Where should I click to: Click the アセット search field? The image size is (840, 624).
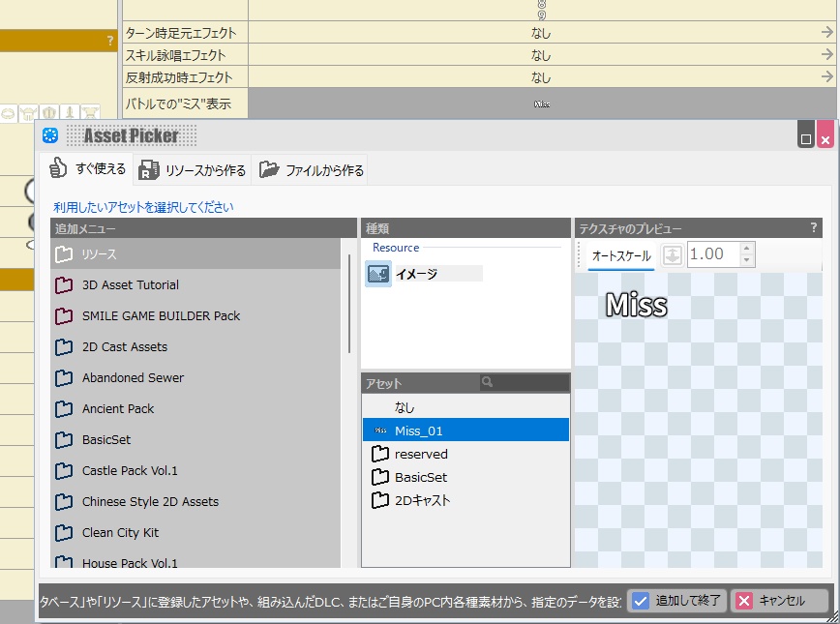[x=524, y=382]
